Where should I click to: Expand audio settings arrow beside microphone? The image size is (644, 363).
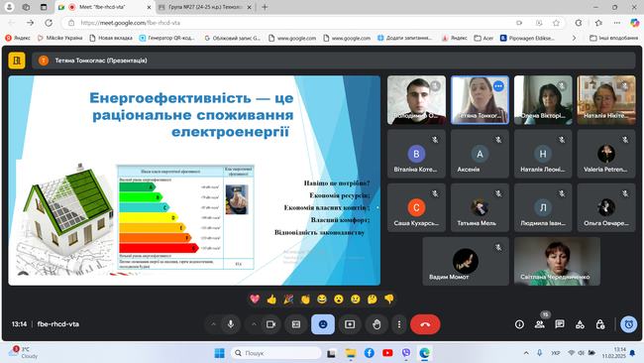coord(213,324)
